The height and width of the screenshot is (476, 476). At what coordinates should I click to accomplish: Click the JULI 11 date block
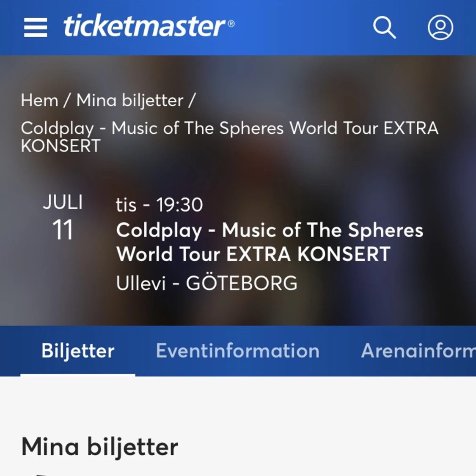[x=63, y=217]
